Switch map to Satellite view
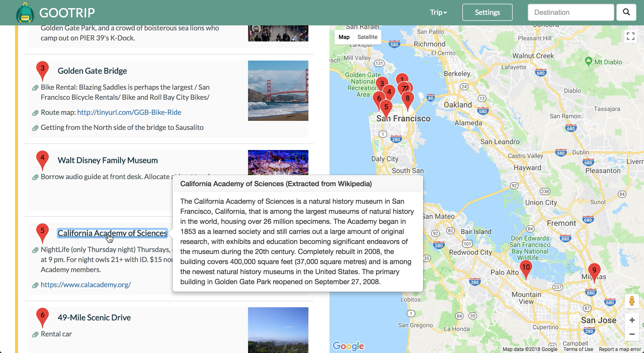This screenshot has height=353, width=644. [367, 37]
